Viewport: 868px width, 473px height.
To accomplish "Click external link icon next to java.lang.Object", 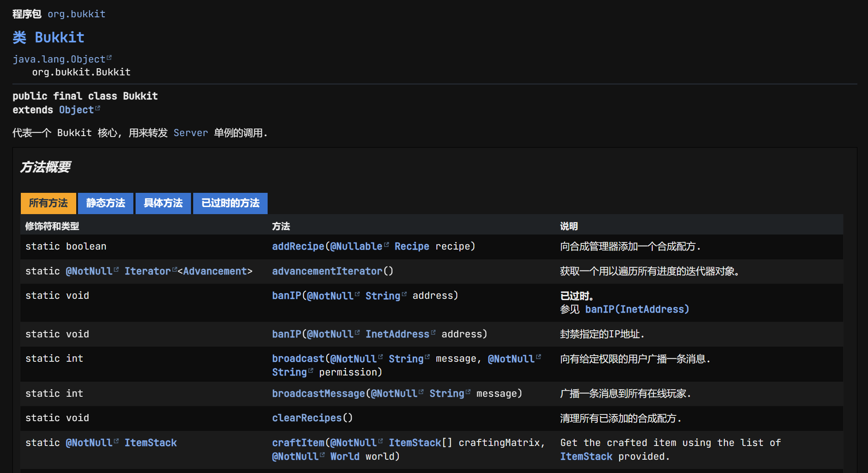I will [109, 58].
